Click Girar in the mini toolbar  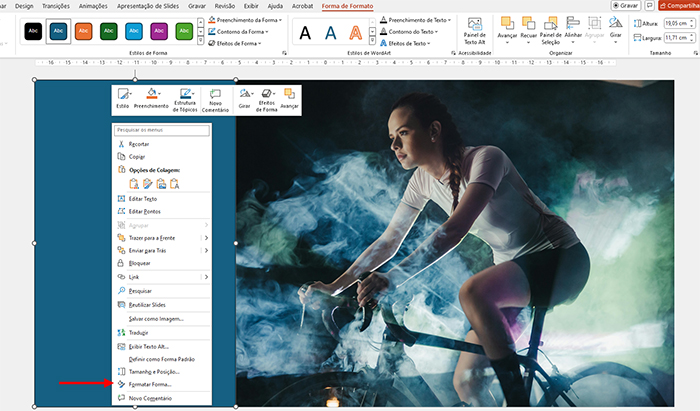(245, 99)
